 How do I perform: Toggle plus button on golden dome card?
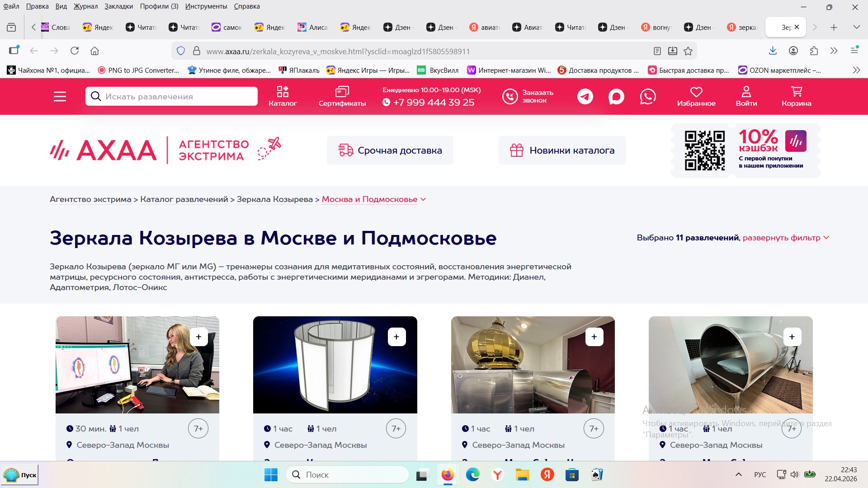pyautogui.click(x=594, y=337)
